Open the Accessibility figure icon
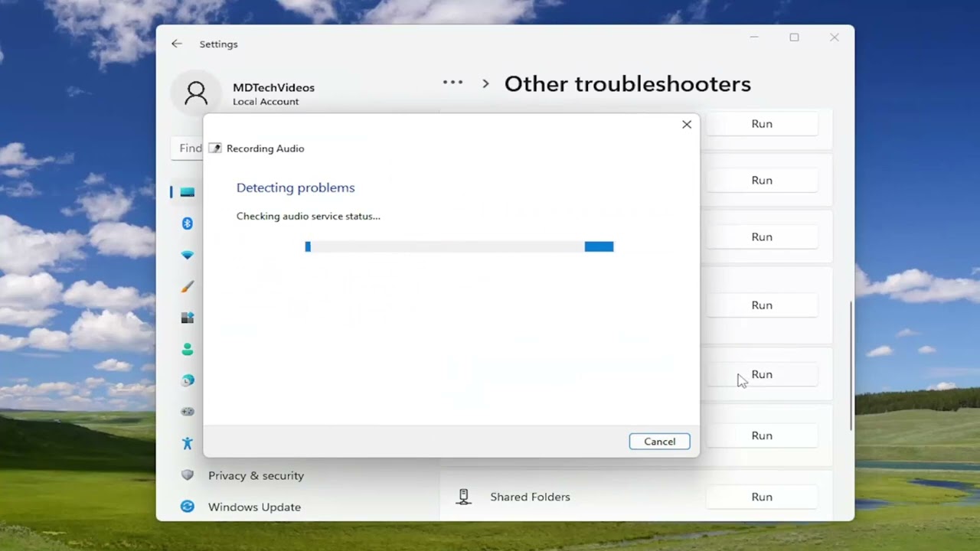980x551 pixels. [188, 443]
